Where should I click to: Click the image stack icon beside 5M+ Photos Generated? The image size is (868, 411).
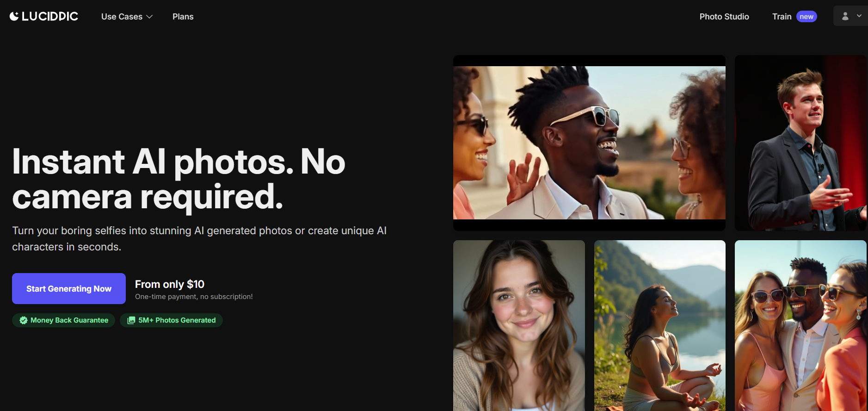pos(131,320)
